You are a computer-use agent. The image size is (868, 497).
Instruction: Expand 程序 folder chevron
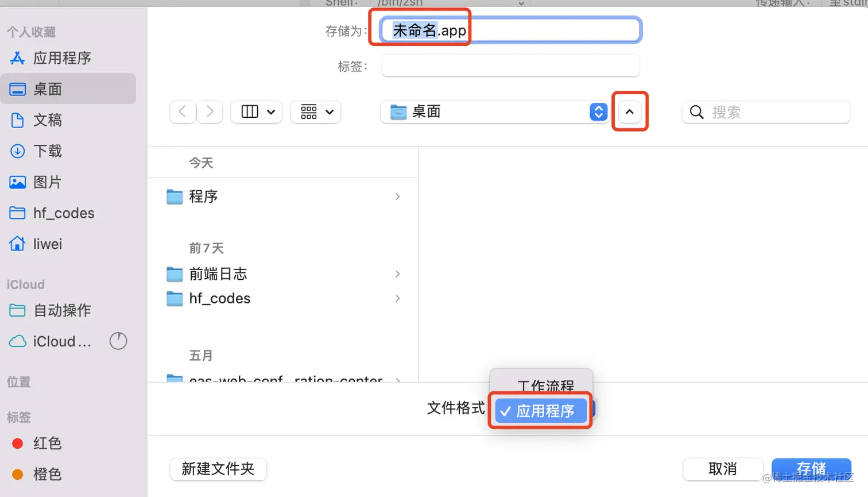398,197
